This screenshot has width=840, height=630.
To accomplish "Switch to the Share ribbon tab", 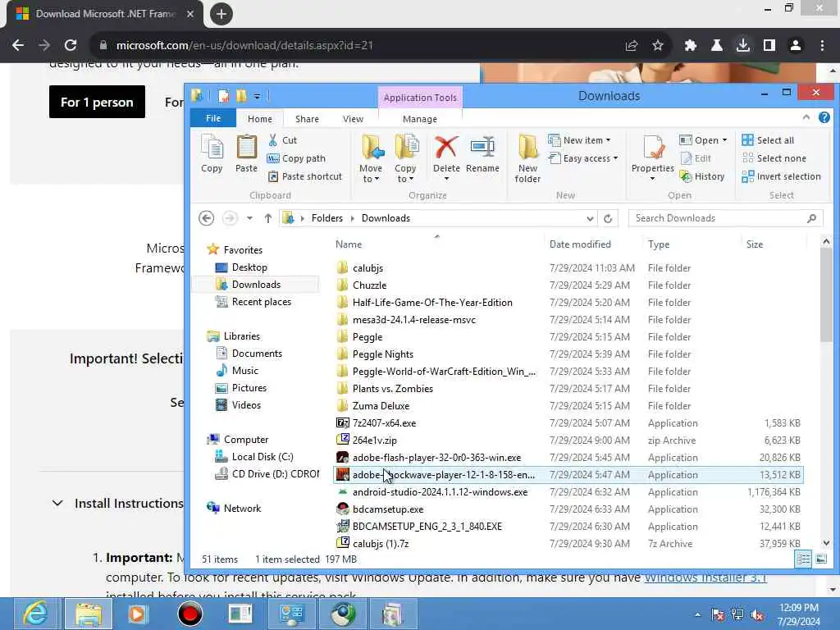I will [x=307, y=119].
